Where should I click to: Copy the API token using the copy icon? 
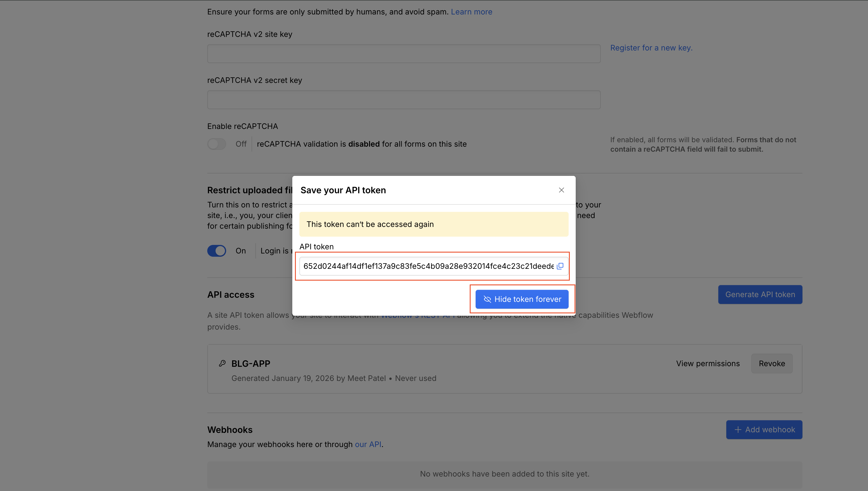tap(560, 266)
